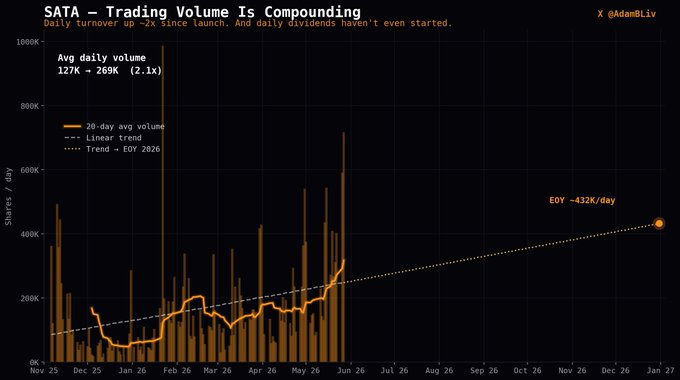The height and width of the screenshot is (380, 680).
Task: Click the '800K' y-axis label
Action: (x=29, y=106)
